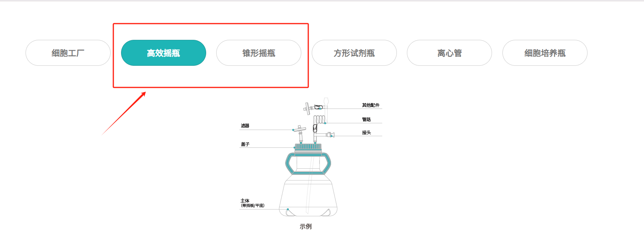
Task: Click the 示例 caption below the diagram
Action: pyautogui.click(x=306, y=226)
